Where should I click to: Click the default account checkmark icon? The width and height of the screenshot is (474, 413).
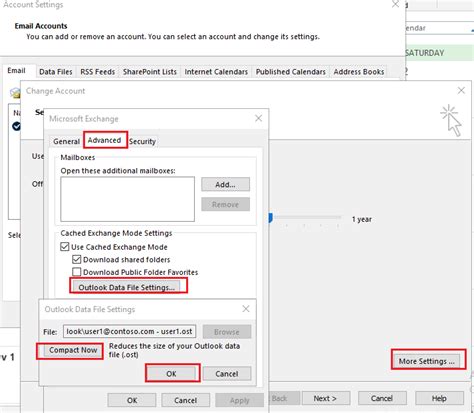(x=16, y=126)
